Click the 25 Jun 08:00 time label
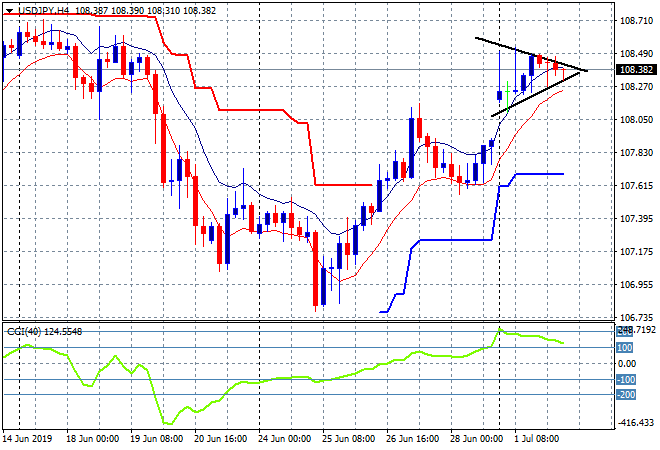This screenshot has width=660, height=450. [349, 439]
